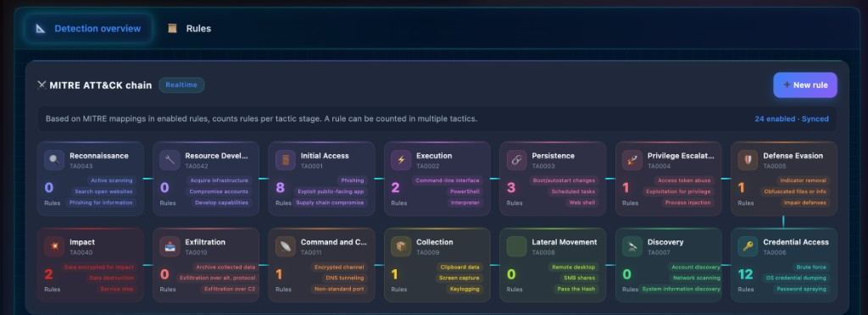Select the Impair defenses tag
Screen dimensions: 868x315
(805, 203)
